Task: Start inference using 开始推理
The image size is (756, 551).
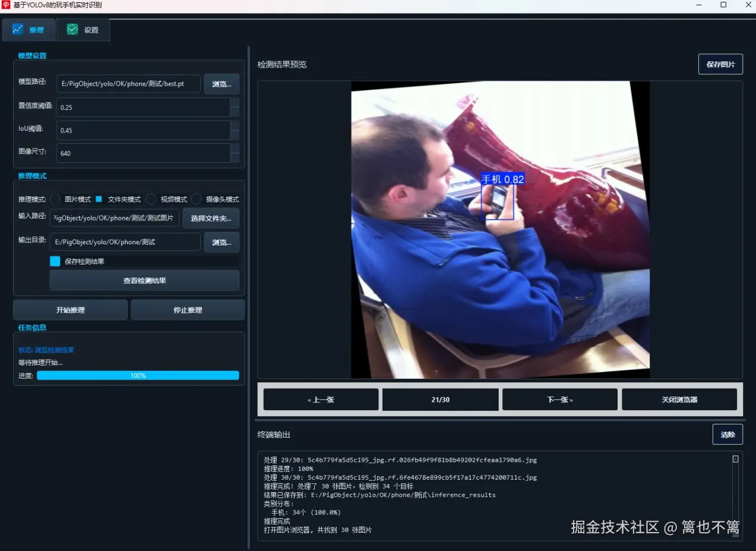Action: click(69, 309)
